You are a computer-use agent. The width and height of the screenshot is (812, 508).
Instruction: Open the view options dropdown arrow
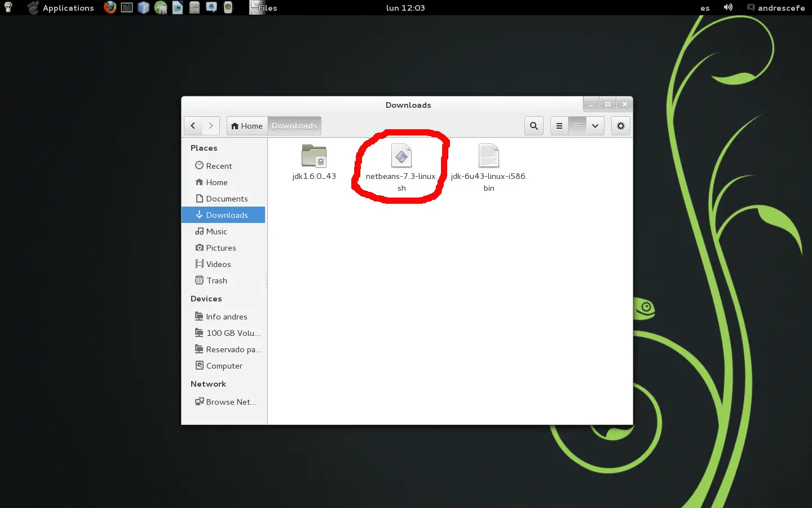tap(595, 126)
